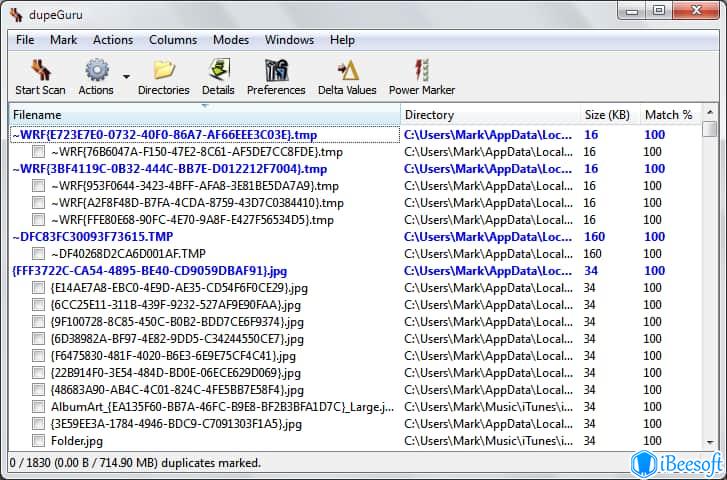This screenshot has width=727, height=480.
Task: Mark checkbox for ~WRF{FFE80E68-90FC...}.tmp
Action: (38, 220)
